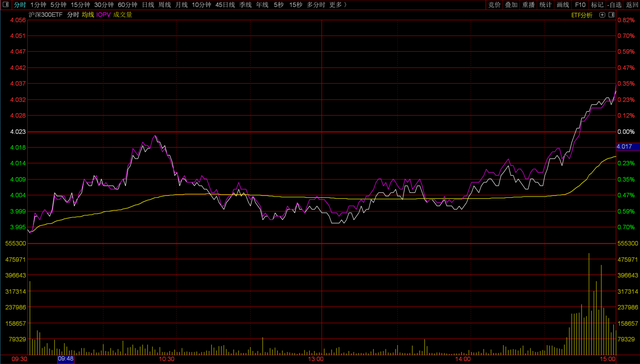
Task: Open the 画线 drawing tool
Action: coord(563,5)
